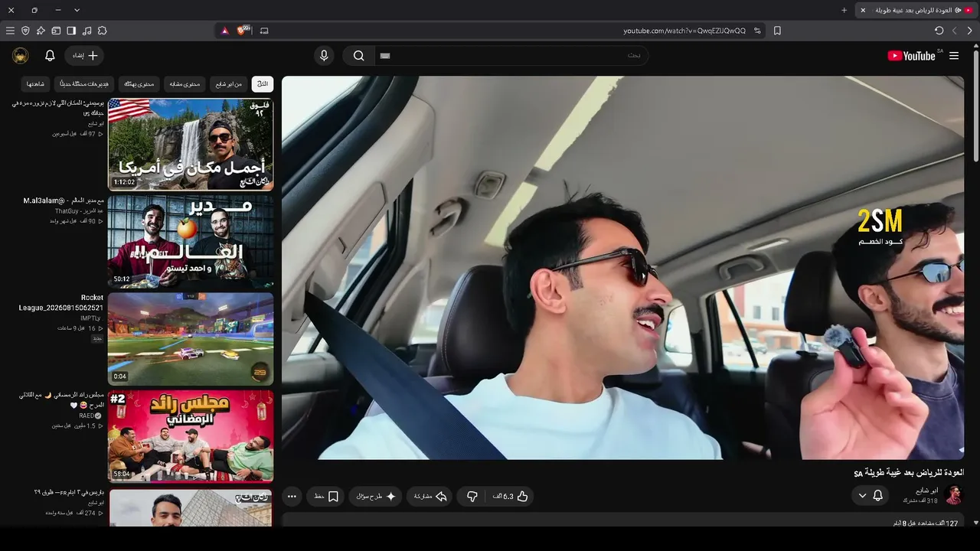Open the يوسيمتي video title link
Screen dimensions: 980x551
click(58, 107)
